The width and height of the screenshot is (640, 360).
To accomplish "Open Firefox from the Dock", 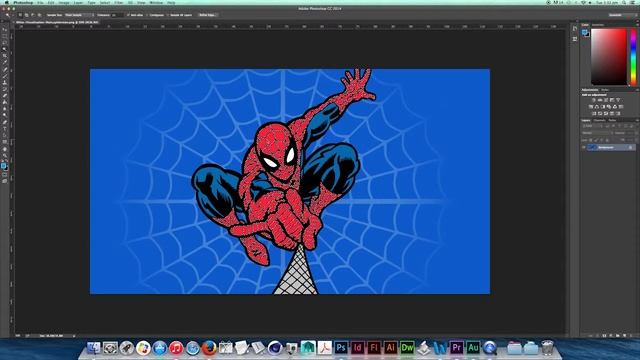I will (x=209, y=348).
